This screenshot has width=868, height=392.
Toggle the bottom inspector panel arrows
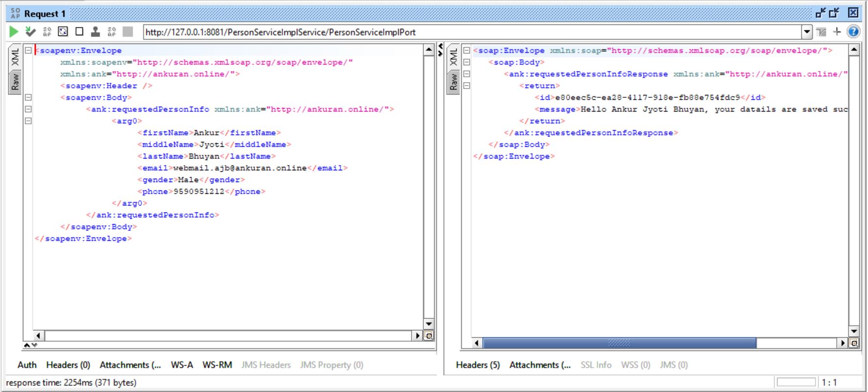coord(30,345)
